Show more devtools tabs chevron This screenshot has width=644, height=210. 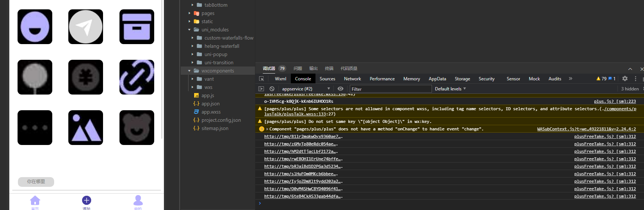click(x=570, y=78)
